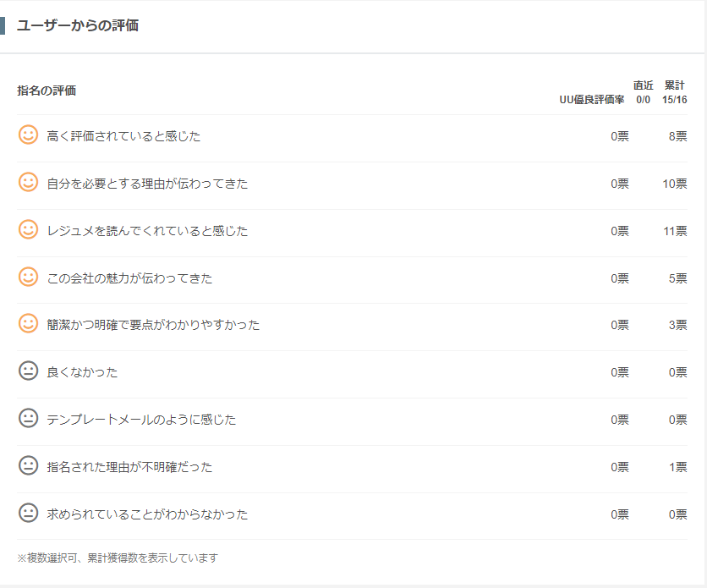This screenshot has height=588, width=707.
Task: Click the 10票 cumulative vote count
Action: 675,184
